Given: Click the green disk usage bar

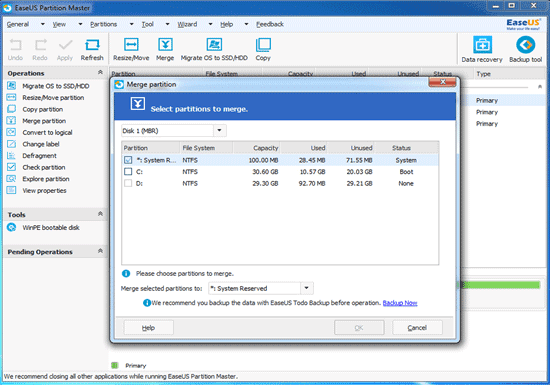Looking at the screenshot, I should click(x=501, y=285).
